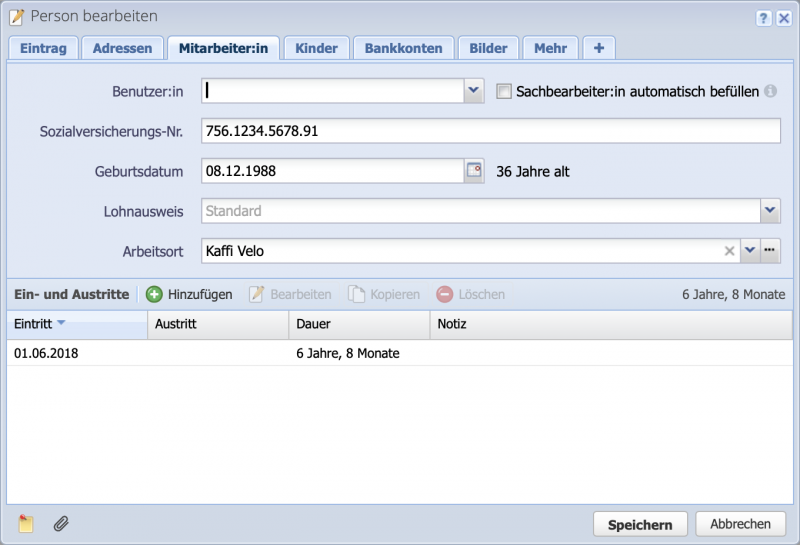Open the Kinder tab

(x=316, y=48)
